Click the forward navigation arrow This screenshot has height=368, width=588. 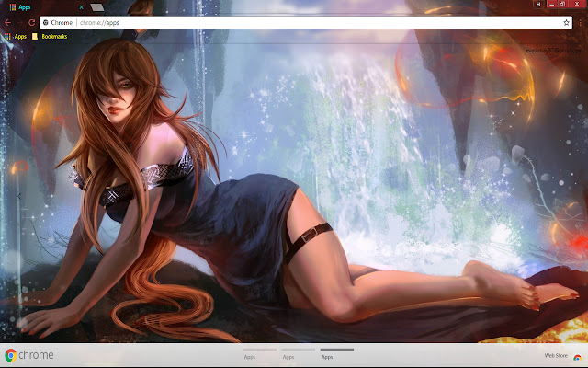[x=19, y=22]
